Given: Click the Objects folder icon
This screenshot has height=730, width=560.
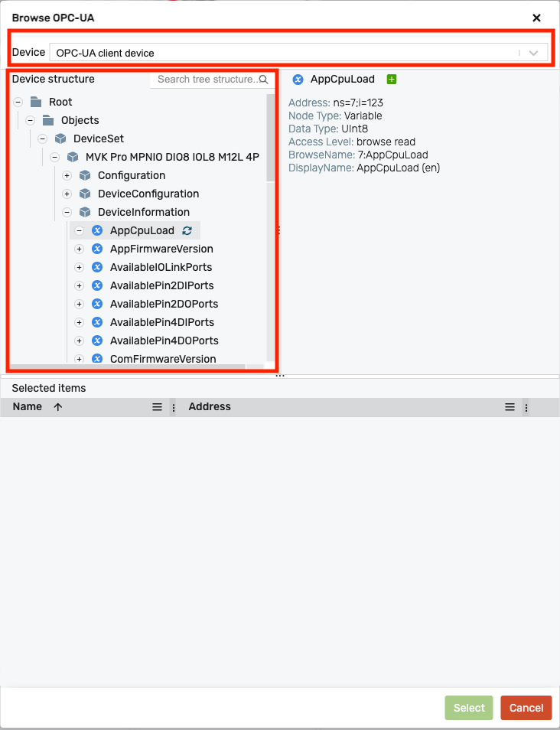Looking at the screenshot, I should (48, 121).
